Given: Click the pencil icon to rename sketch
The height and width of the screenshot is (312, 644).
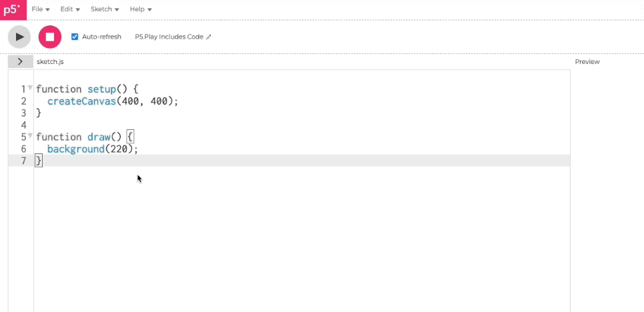Looking at the screenshot, I should (209, 37).
